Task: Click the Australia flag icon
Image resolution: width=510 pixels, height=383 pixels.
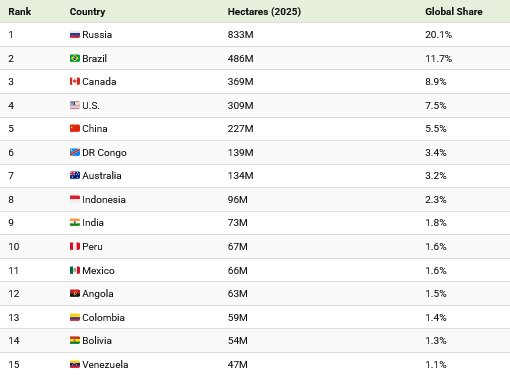Action: coord(75,176)
